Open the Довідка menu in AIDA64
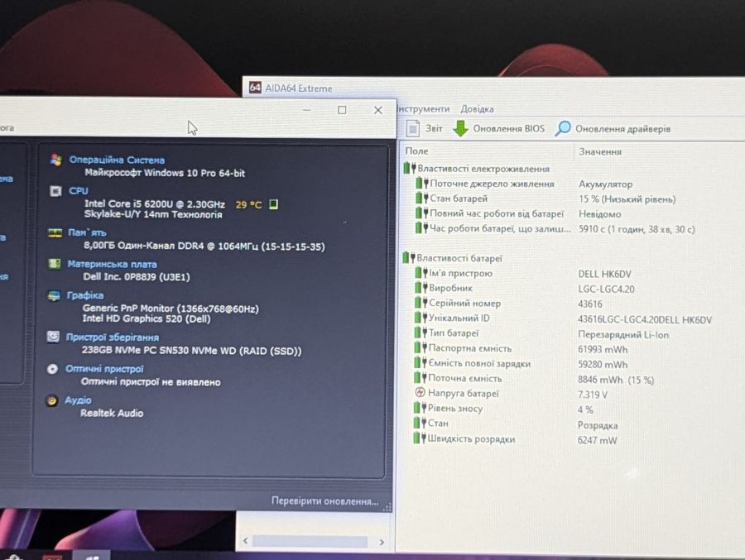745x560 pixels. point(477,108)
